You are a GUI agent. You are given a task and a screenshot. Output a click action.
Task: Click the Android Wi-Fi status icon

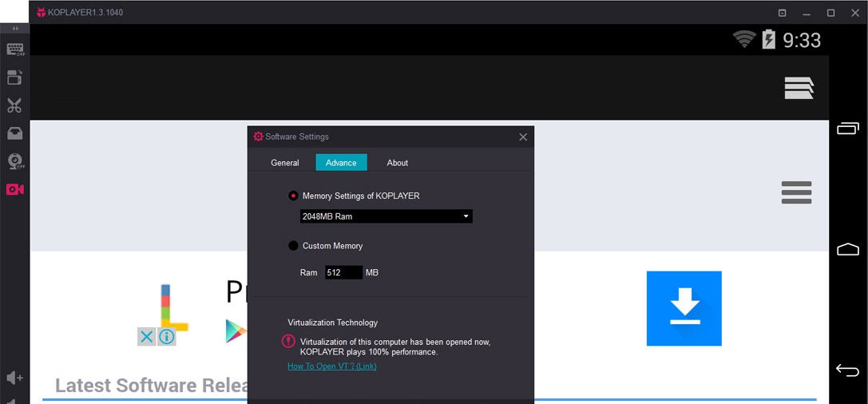point(744,40)
